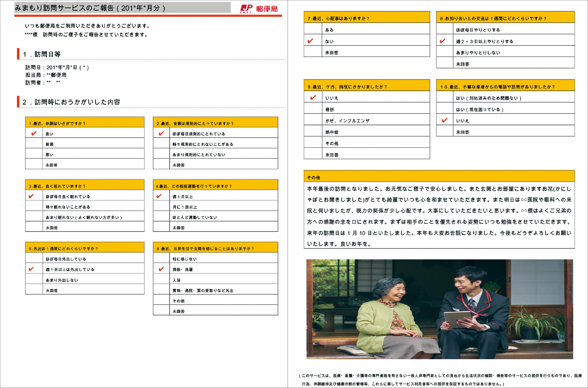Click the text ほとんど運動していない
The image size is (588, 388).
click(x=195, y=217)
